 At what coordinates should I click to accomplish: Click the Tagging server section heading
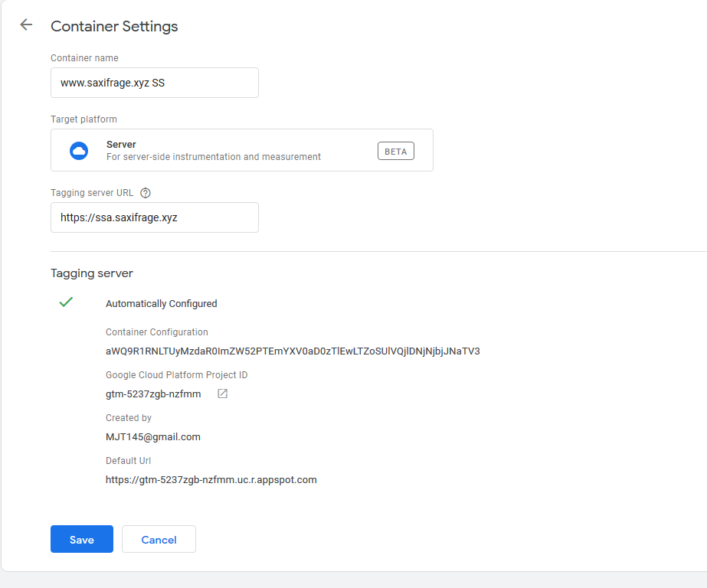(x=91, y=273)
